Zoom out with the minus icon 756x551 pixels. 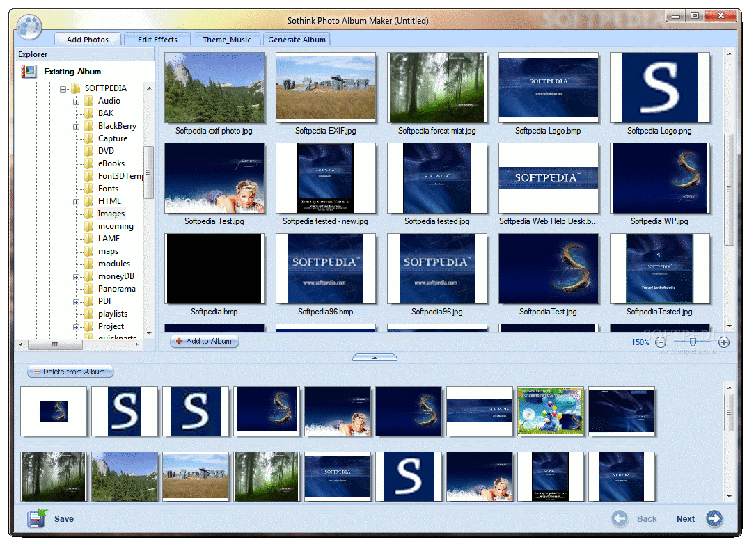pyautogui.click(x=661, y=342)
